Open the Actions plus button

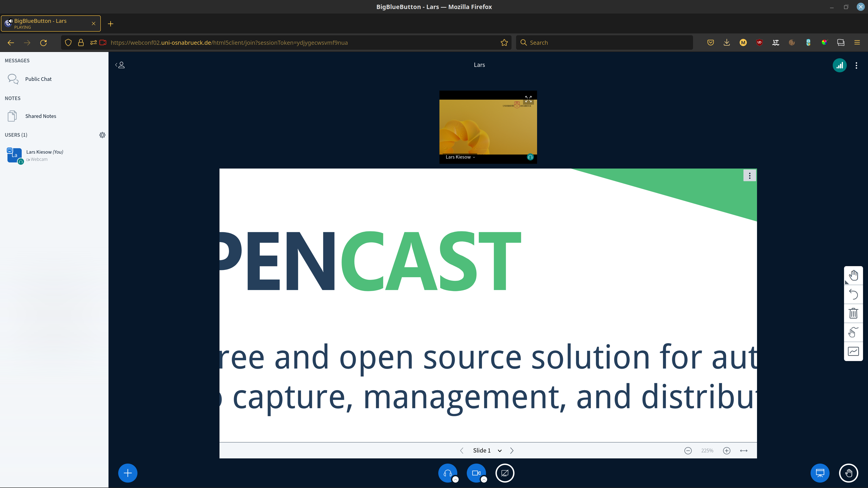[x=128, y=473]
